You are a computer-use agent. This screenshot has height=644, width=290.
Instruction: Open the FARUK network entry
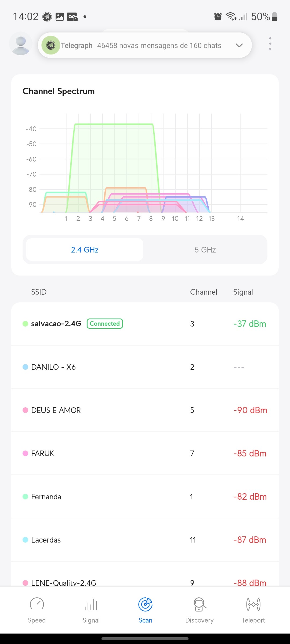[x=43, y=453]
